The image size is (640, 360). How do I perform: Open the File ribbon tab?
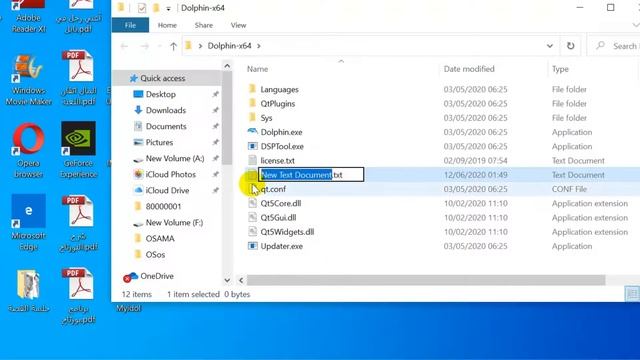[x=130, y=25]
